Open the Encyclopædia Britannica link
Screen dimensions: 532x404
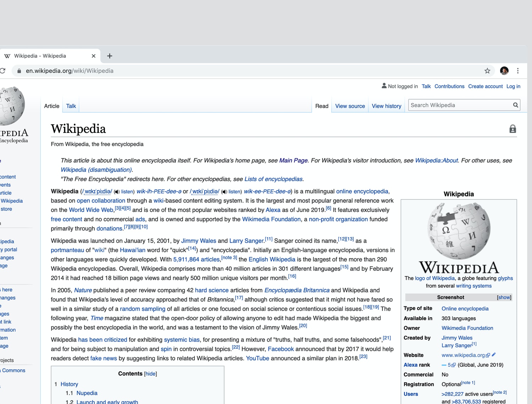pyautogui.click(x=297, y=290)
